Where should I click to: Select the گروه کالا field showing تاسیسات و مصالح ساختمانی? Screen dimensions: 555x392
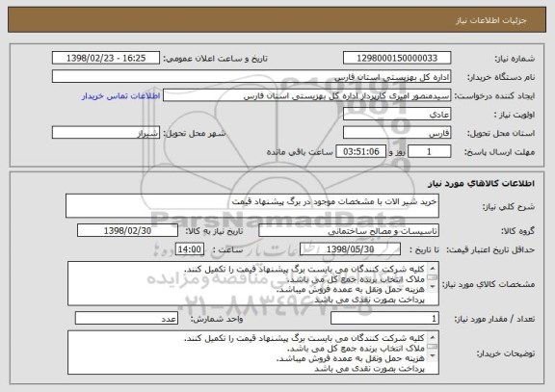[x=349, y=230]
